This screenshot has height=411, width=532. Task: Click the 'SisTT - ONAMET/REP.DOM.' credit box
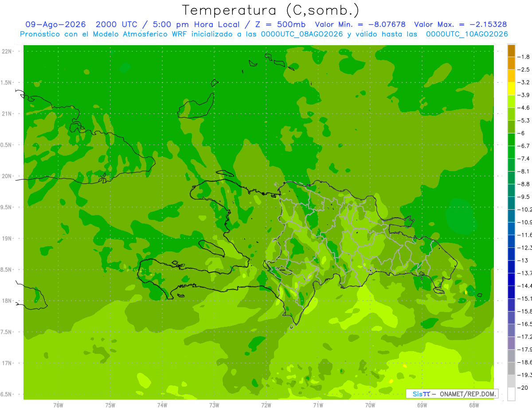tap(452, 394)
